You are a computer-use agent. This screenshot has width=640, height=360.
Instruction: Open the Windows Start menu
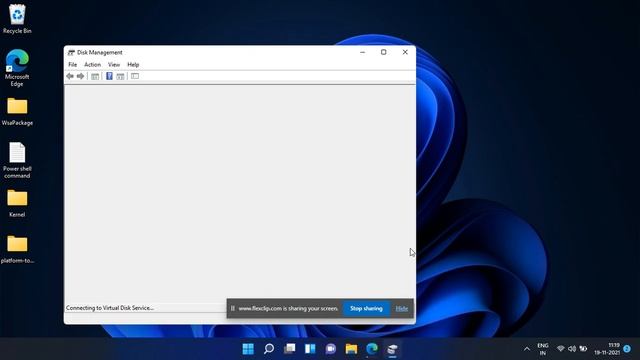point(248,349)
